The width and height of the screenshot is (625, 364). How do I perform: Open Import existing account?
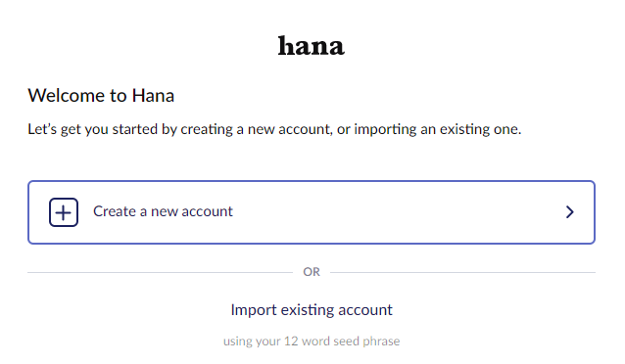(312, 310)
